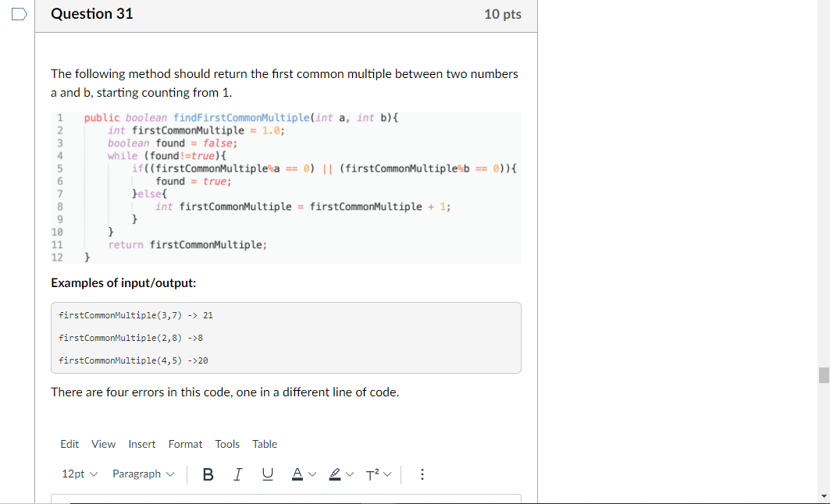Viewport: 830px width, 504px height.
Task: Click the scrollbar down arrow
Action: click(x=824, y=497)
